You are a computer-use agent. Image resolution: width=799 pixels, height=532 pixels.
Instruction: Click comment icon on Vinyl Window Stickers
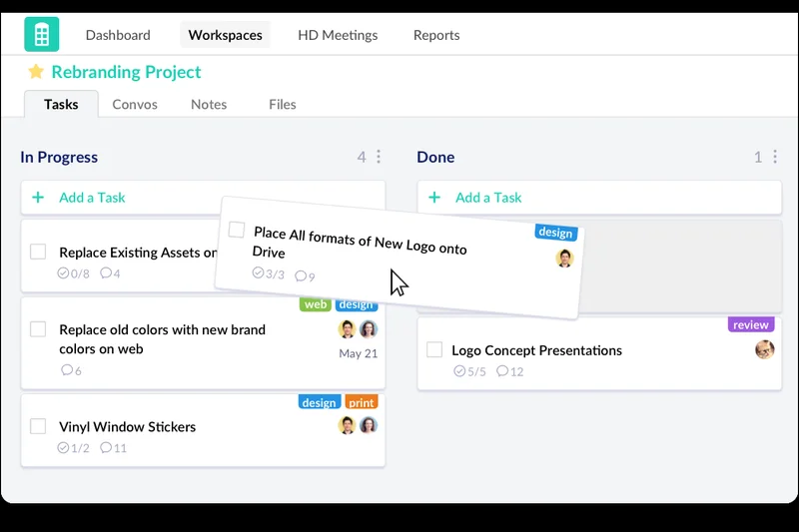coord(107,448)
